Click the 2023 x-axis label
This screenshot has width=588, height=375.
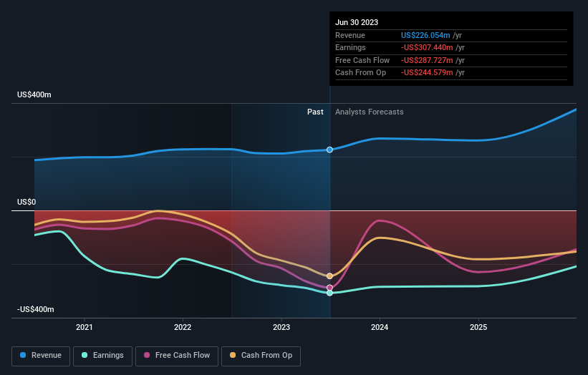click(281, 327)
